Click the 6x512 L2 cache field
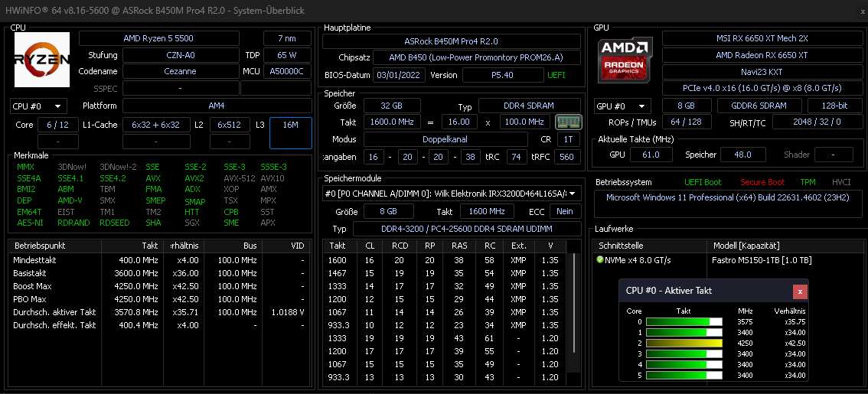This screenshot has height=394, width=868. pos(229,125)
